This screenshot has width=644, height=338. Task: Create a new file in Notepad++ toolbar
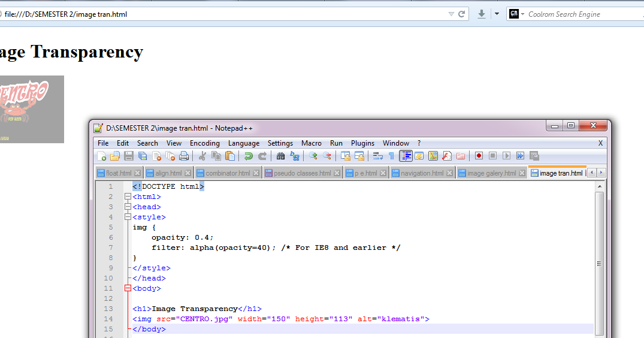(x=101, y=156)
